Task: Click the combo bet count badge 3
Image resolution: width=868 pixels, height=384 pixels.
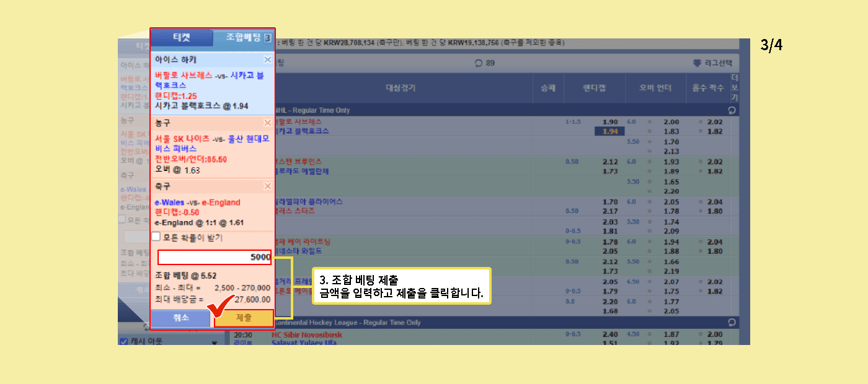Action: pos(267,38)
